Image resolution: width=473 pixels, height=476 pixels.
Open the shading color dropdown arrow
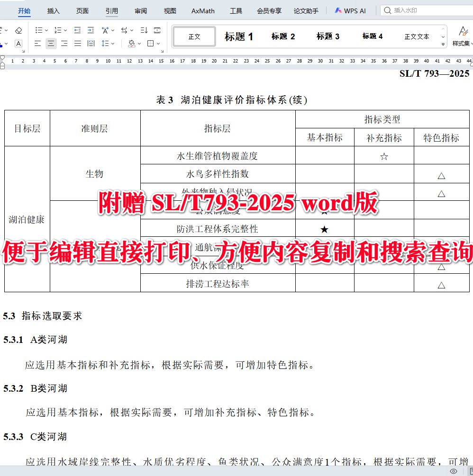[139, 44]
